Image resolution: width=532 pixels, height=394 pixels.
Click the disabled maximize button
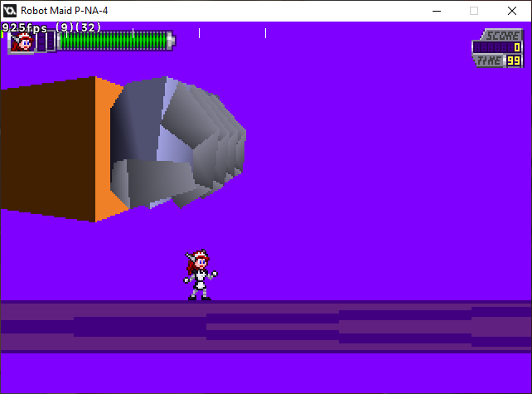[x=474, y=11]
